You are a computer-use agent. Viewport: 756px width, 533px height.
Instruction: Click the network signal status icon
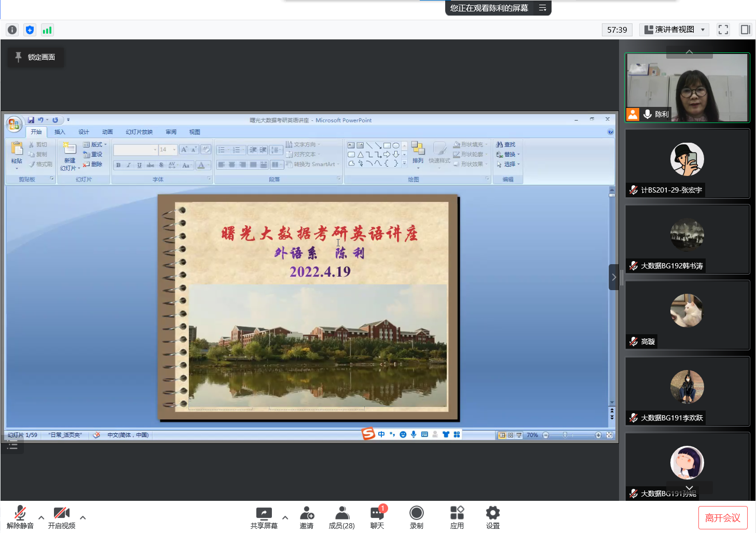[x=47, y=30]
